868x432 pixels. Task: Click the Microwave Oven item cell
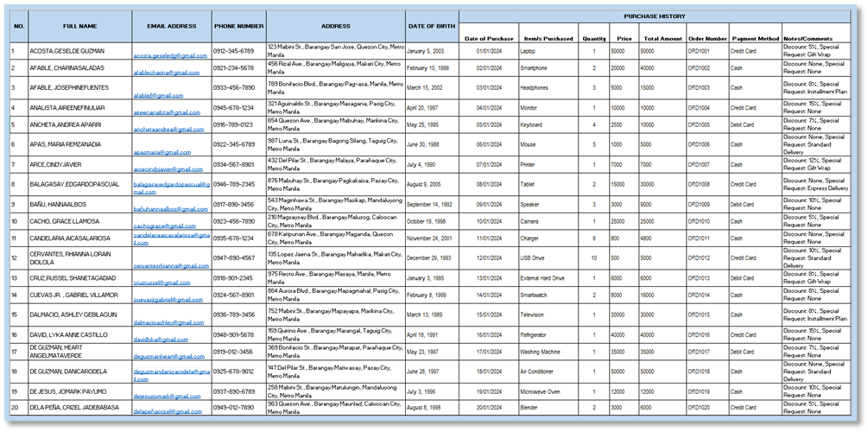[548, 391]
